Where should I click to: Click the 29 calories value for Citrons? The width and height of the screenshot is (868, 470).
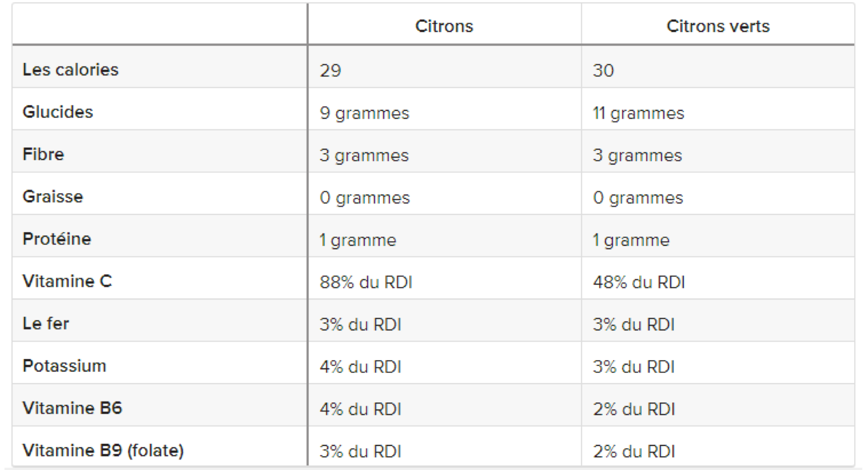331,70
